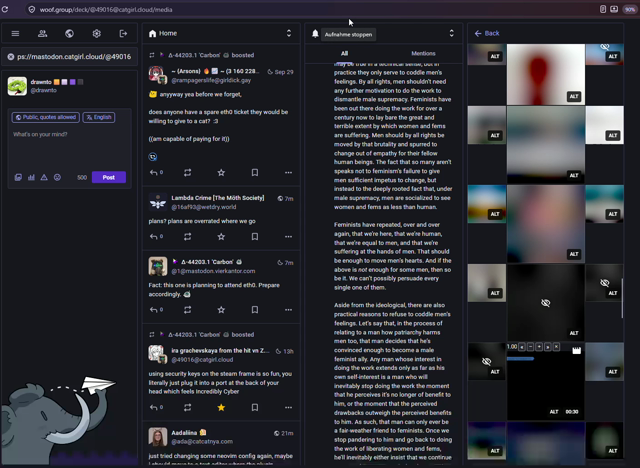Reply to Carbon's eth0 attendance post
640x468 pixels.
[x=153, y=310]
